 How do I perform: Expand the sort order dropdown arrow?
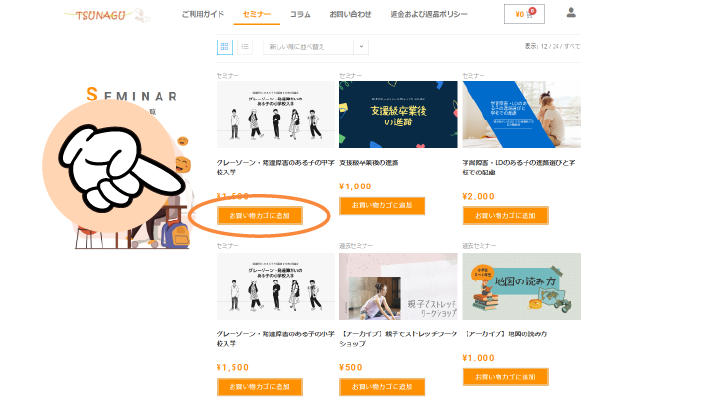(361, 46)
